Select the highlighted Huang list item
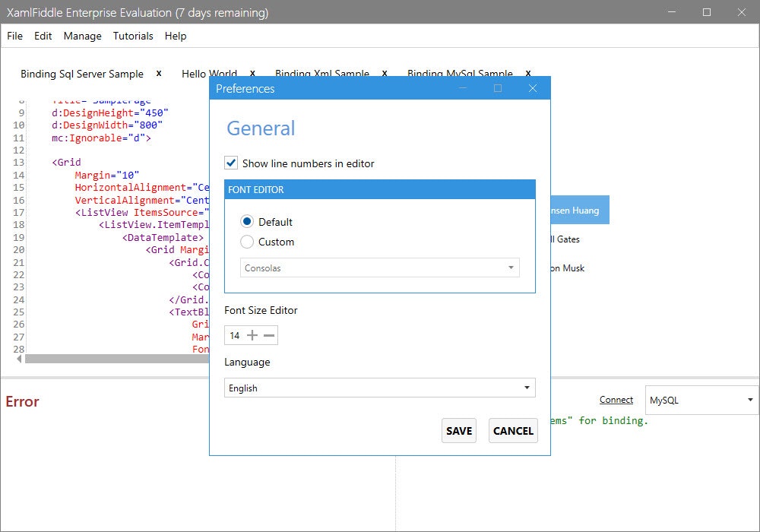This screenshot has height=532, width=760. click(580, 210)
